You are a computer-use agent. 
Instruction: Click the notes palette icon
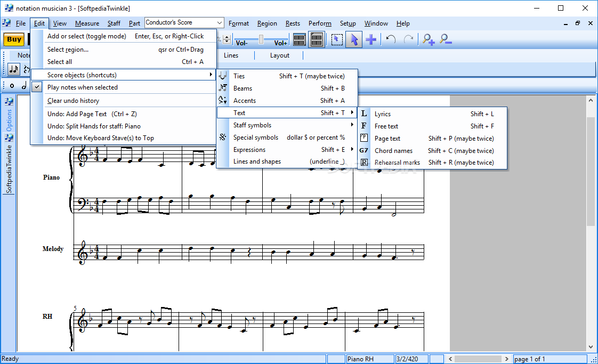coord(14,69)
